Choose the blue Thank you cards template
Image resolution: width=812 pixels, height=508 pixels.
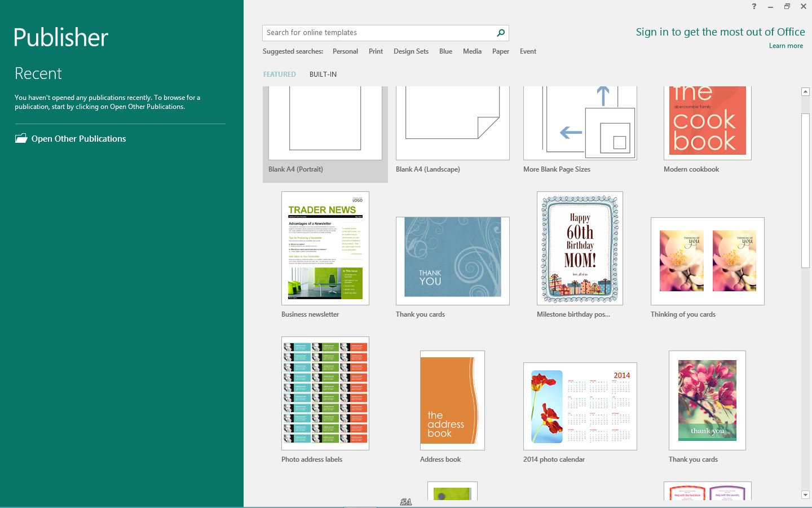(x=452, y=260)
